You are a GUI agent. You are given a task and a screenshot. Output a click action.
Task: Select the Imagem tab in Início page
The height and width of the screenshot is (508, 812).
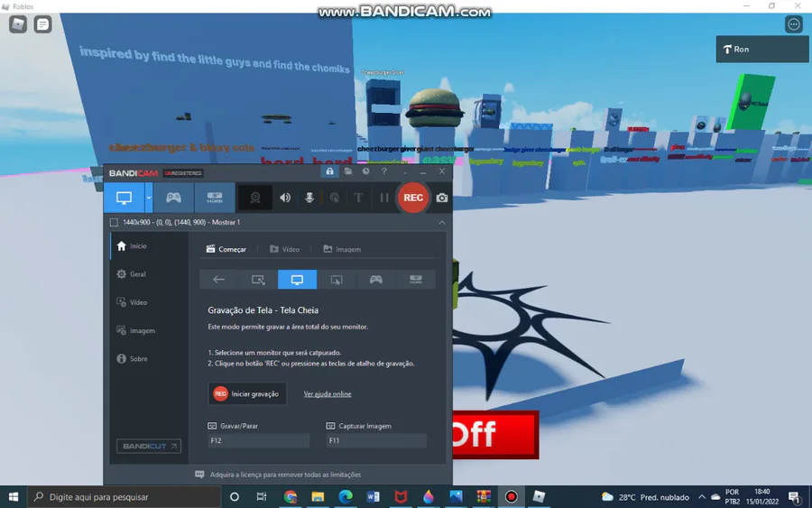point(342,249)
